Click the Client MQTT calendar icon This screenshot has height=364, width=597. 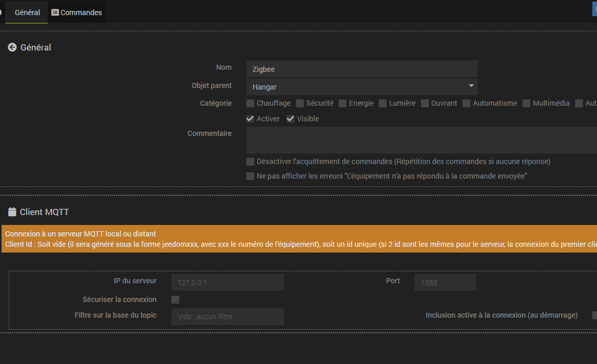pos(12,212)
